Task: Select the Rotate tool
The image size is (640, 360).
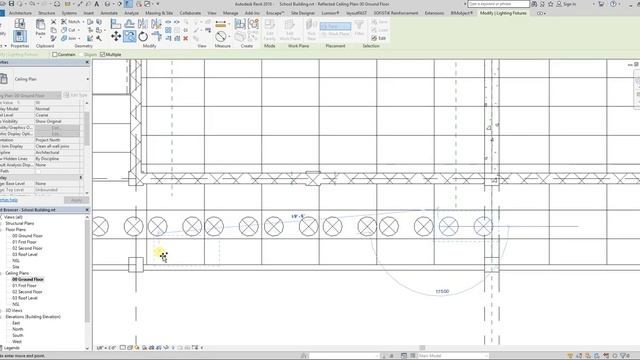Action: point(143,36)
